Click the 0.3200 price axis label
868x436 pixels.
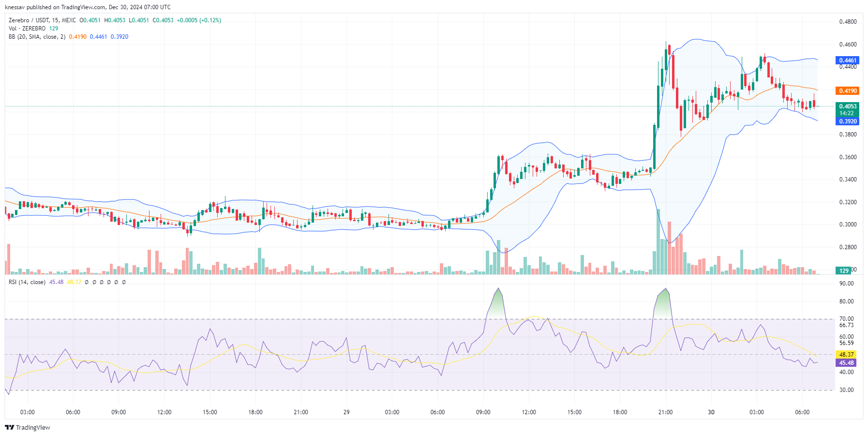click(848, 202)
